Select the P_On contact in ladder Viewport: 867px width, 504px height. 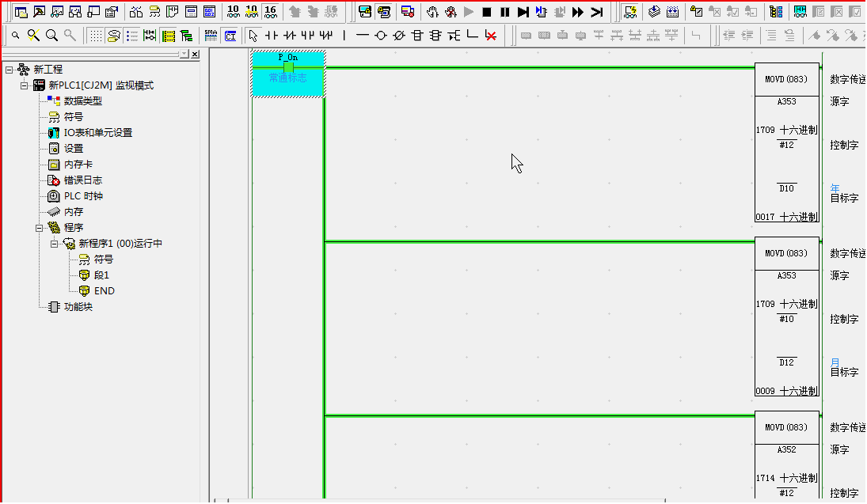(288, 68)
